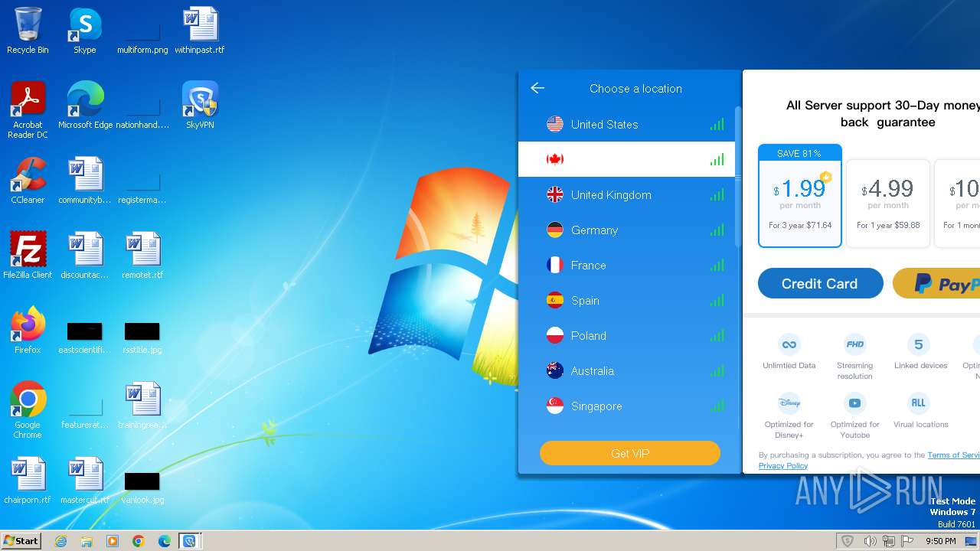Click the Unlimited Data infinity icon
The height and width of the screenshot is (551, 980).
tap(789, 344)
